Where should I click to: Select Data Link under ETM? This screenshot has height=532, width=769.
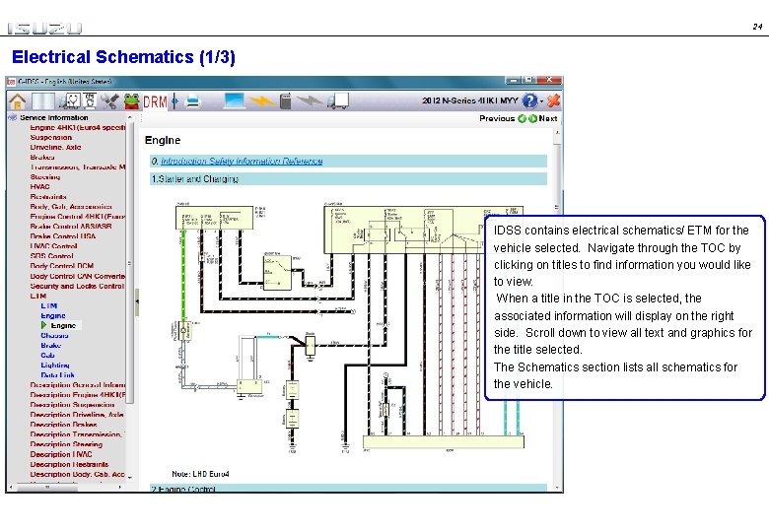click(57, 374)
